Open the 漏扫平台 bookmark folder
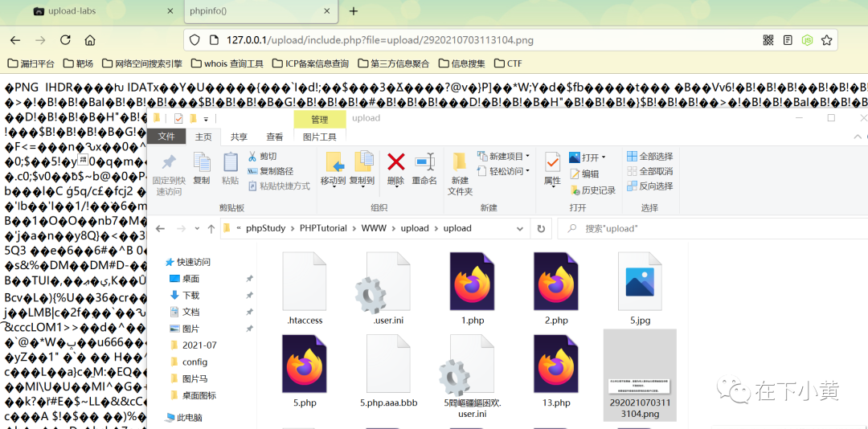This screenshot has height=429, width=868. click(x=31, y=63)
